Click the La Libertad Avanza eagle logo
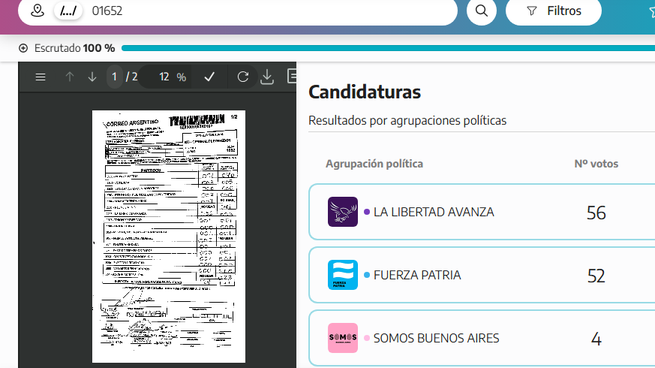 343,212
